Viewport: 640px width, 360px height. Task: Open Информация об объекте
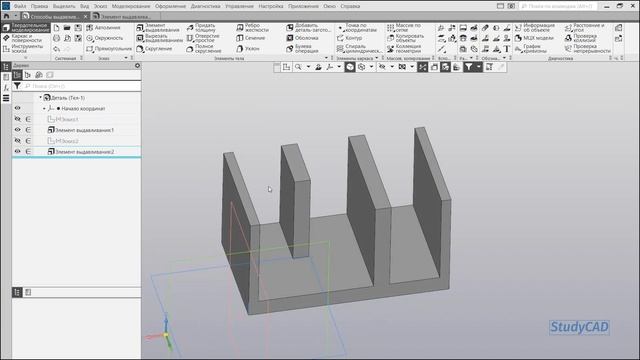pyautogui.click(x=535, y=27)
